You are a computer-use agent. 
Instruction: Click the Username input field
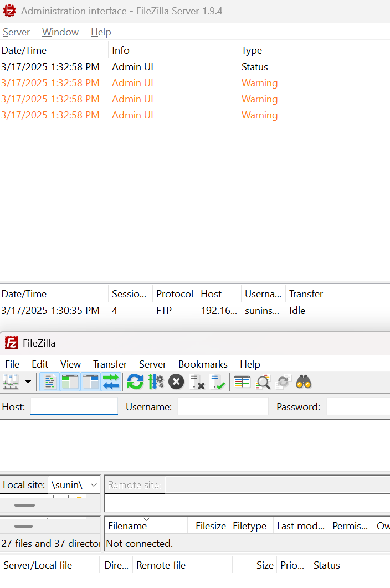coord(223,406)
